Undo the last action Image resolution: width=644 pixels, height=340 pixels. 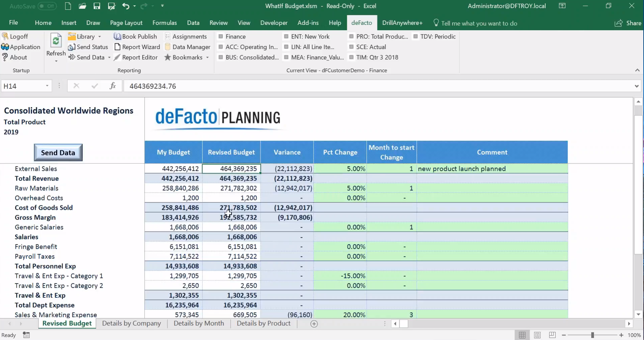coord(126,6)
